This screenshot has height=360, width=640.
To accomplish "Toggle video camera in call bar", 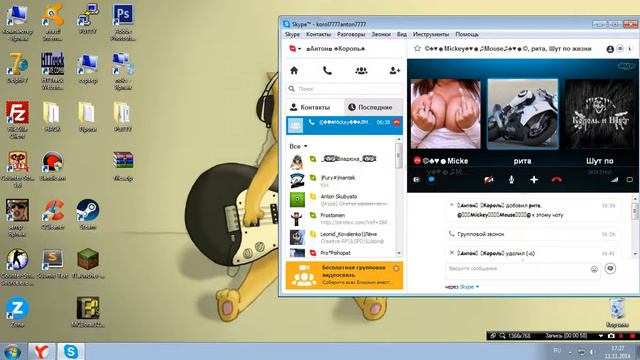I will point(489,180).
